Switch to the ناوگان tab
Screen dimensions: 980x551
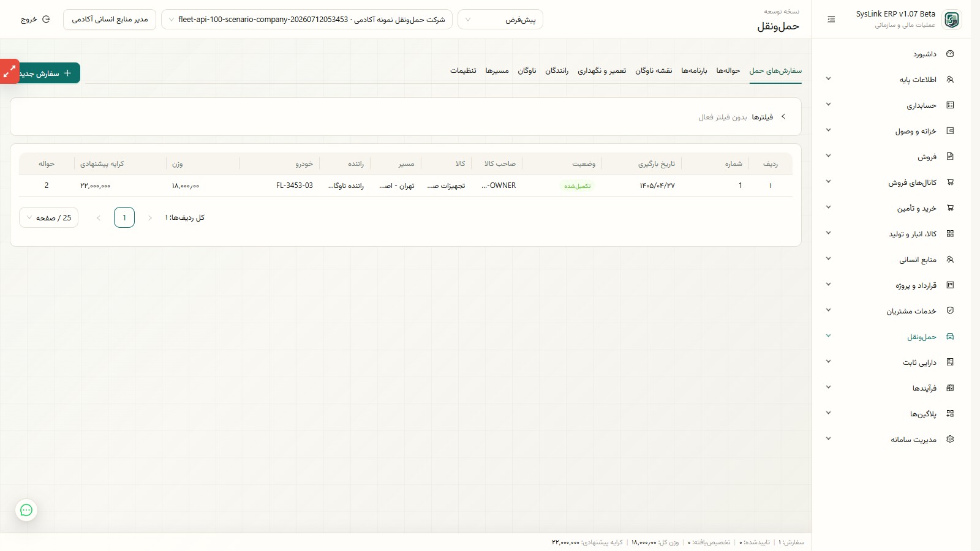pyautogui.click(x=527, y=71)
